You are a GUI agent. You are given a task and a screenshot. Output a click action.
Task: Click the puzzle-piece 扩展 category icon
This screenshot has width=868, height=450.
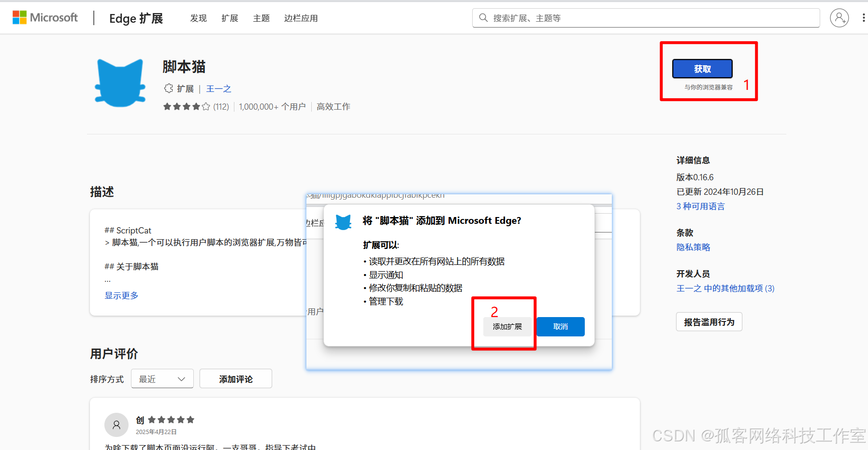[x=168, y=88]
